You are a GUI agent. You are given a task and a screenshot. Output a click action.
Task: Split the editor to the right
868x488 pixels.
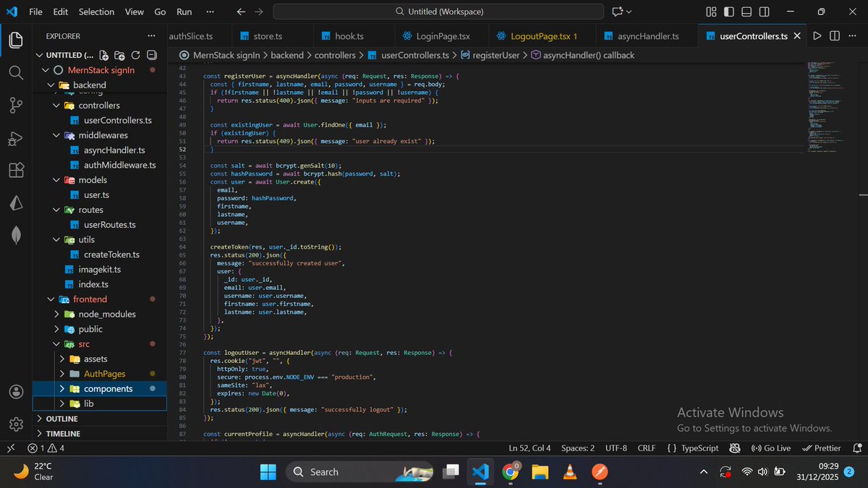tap(835, 35)
